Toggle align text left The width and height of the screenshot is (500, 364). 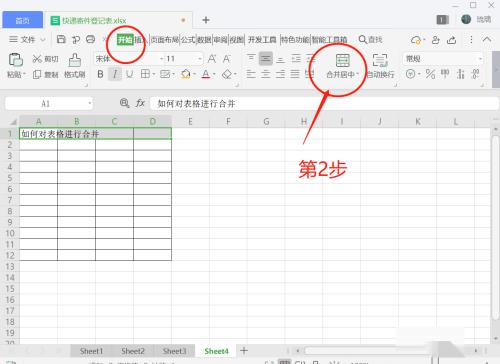(251, 74)
